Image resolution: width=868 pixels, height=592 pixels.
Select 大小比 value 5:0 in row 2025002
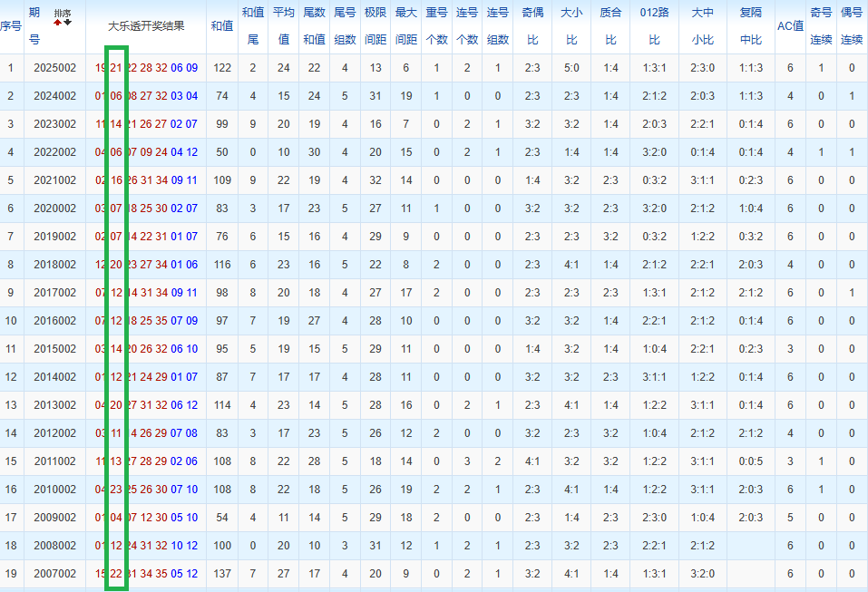pyautogui.click(x=571, y=68)
